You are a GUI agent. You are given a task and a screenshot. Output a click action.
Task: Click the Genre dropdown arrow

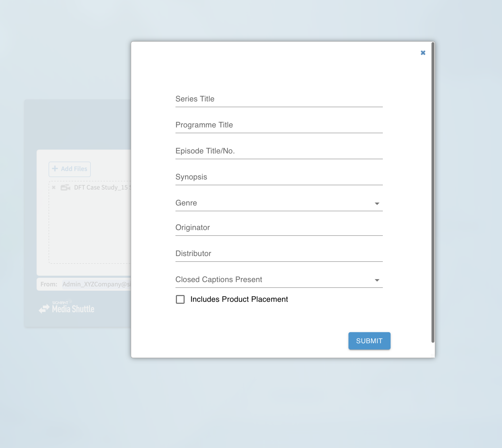pyautogui.click(x=377, y=204)
